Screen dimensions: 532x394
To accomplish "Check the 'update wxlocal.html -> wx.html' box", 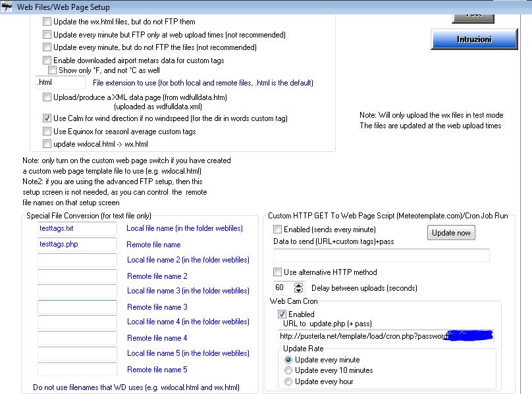I will coord(47,144).
